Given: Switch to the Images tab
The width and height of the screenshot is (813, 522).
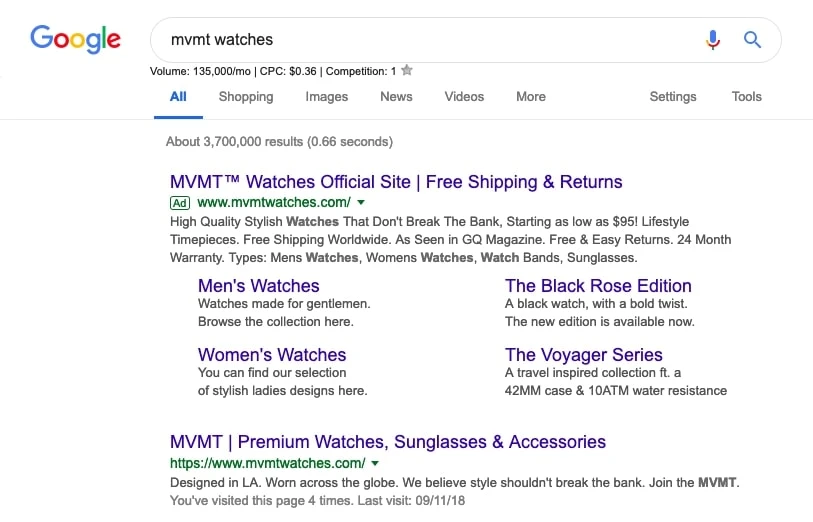Looking at the screenshot, I should (327, 97).
